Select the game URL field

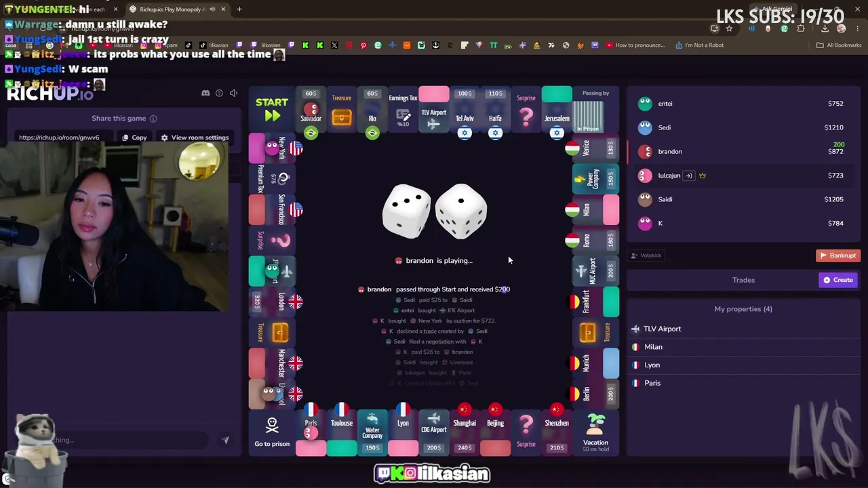click(66, 138)
